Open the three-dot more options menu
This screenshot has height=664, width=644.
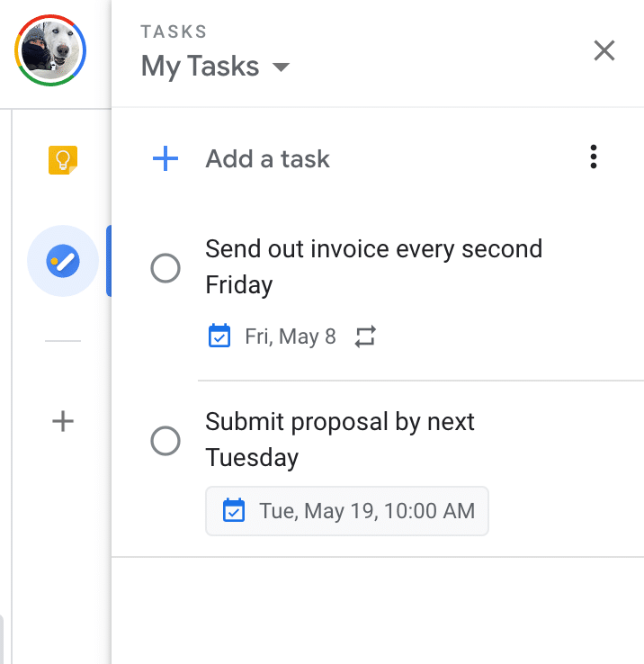click(594, 157)
